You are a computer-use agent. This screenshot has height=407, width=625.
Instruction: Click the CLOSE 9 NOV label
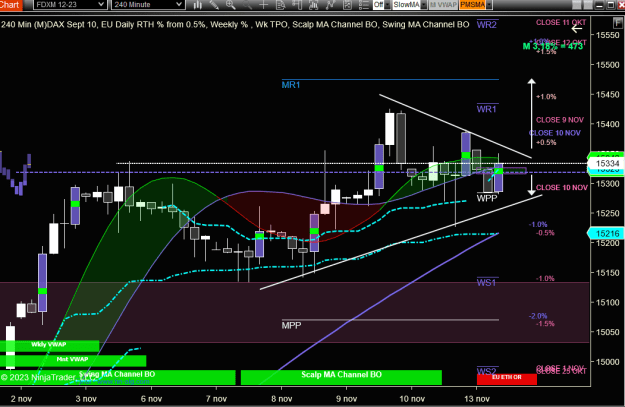tap(560, 120)
